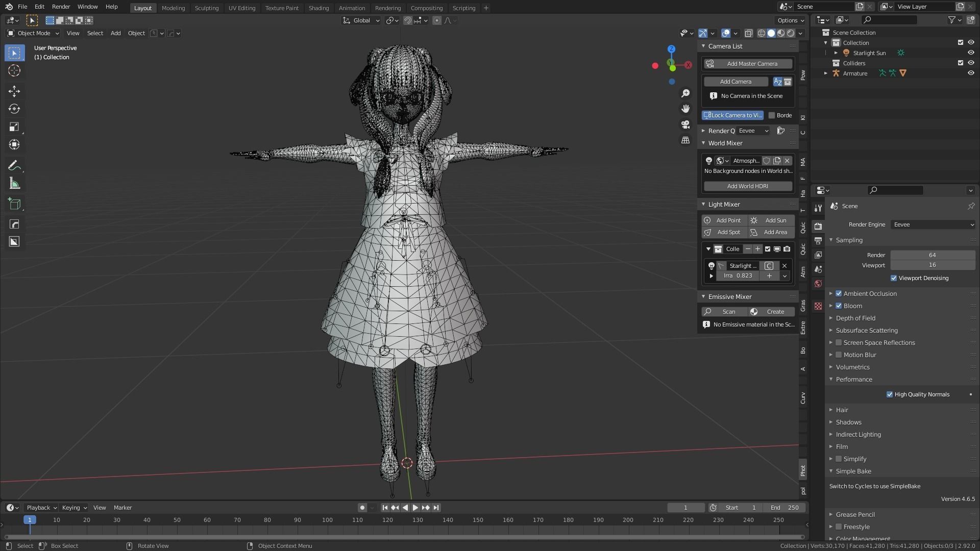
Task: Switch to the Shading workspace tab
Action: tap(318, 8)
